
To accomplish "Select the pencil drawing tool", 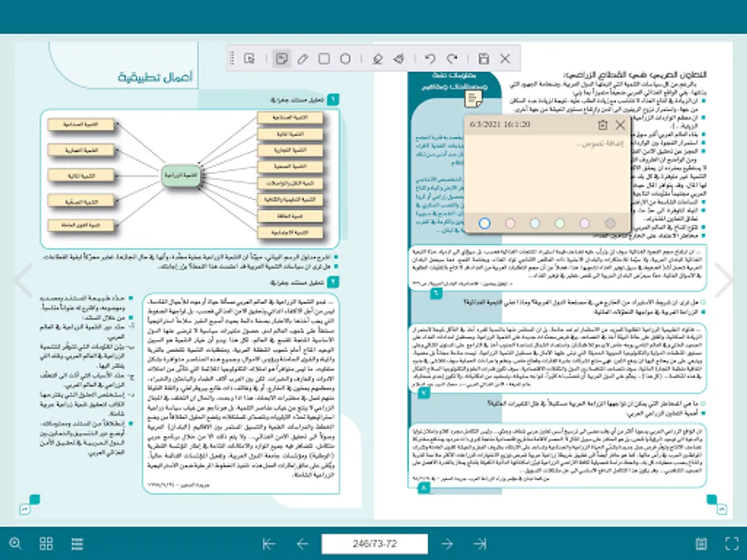I will 303,59.
